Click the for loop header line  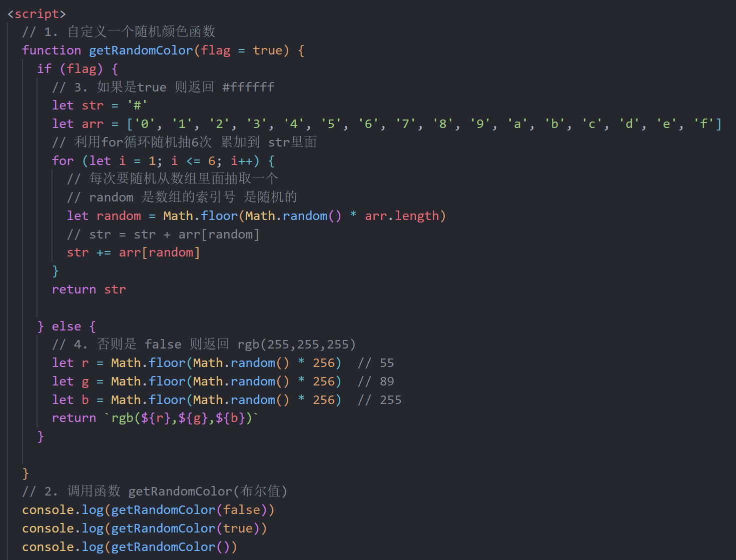click(x=163, y=161)
